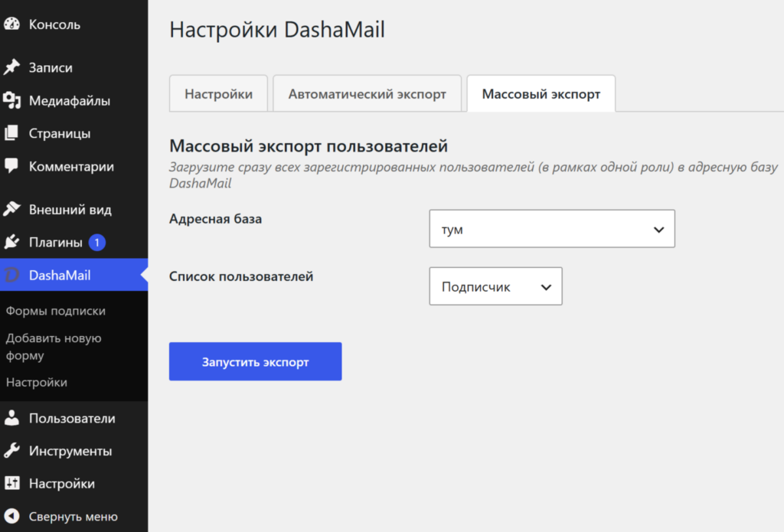Click the Массовый экспорт пользователей heading
Viewport: 784px width, 532px height.
click(309, 146)
